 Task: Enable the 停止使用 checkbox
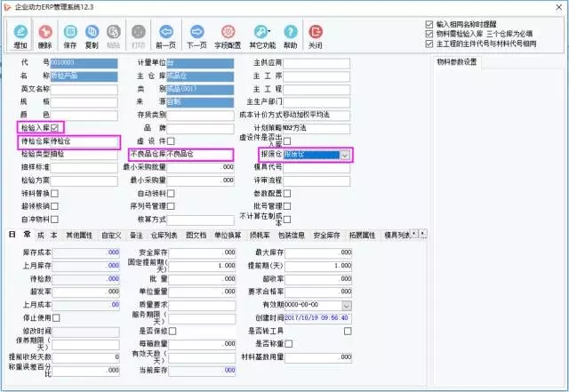point(56,317)
